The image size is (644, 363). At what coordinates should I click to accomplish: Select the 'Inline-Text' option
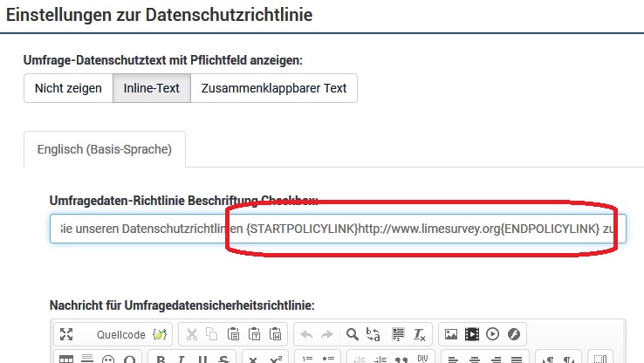pyautogui.click(x=151, y=88)
